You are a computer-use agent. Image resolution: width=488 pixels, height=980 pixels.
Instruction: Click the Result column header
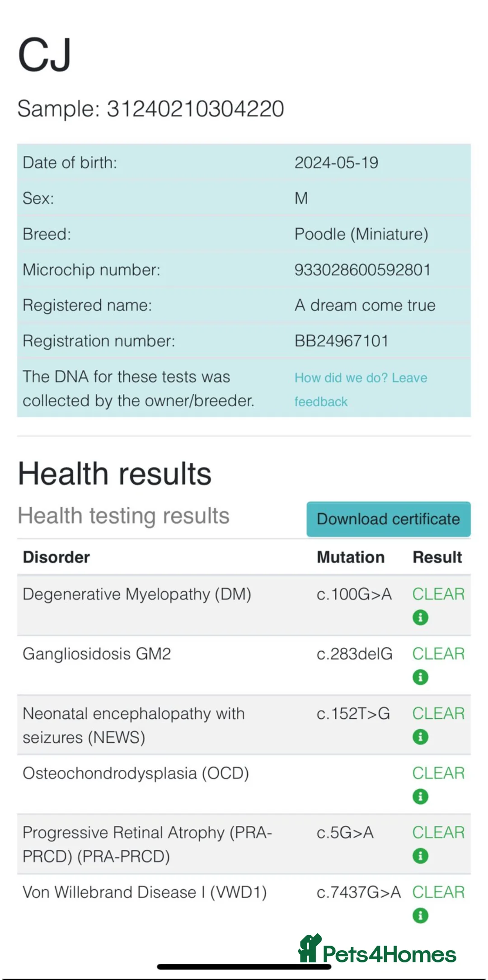437,557
